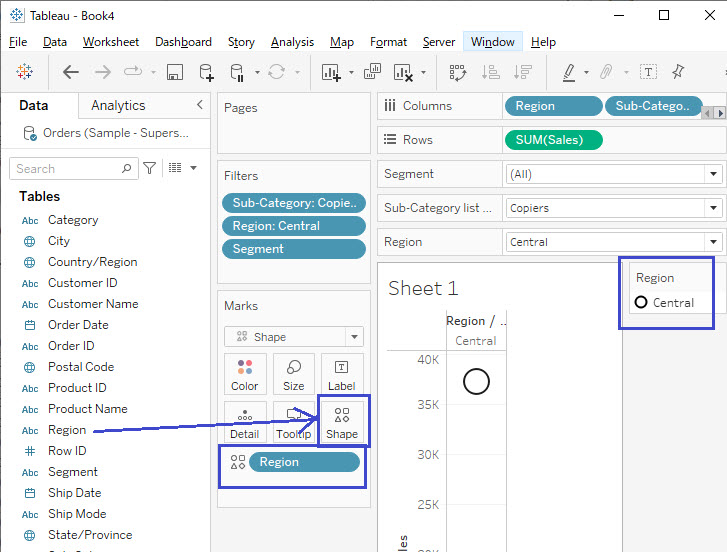The height and width of the screenshot is (552, 727).
Task: Select the Customer Name field
Action: (x=93, y=304)
